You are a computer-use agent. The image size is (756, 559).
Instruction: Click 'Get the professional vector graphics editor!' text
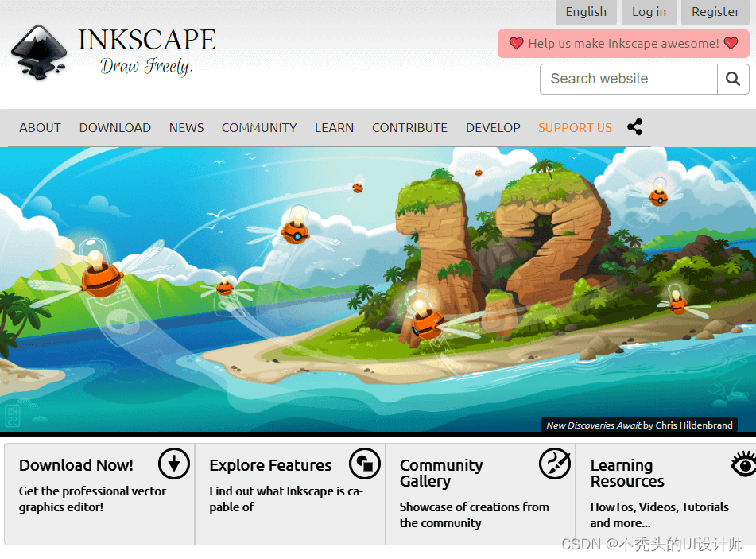tap(92, 499)
